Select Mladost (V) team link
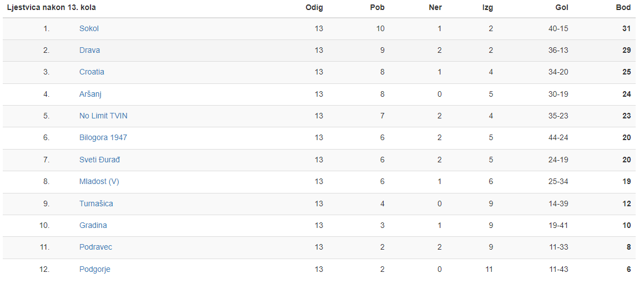The width and height of the screenshot is (644, 288). (x=99, y=181)
